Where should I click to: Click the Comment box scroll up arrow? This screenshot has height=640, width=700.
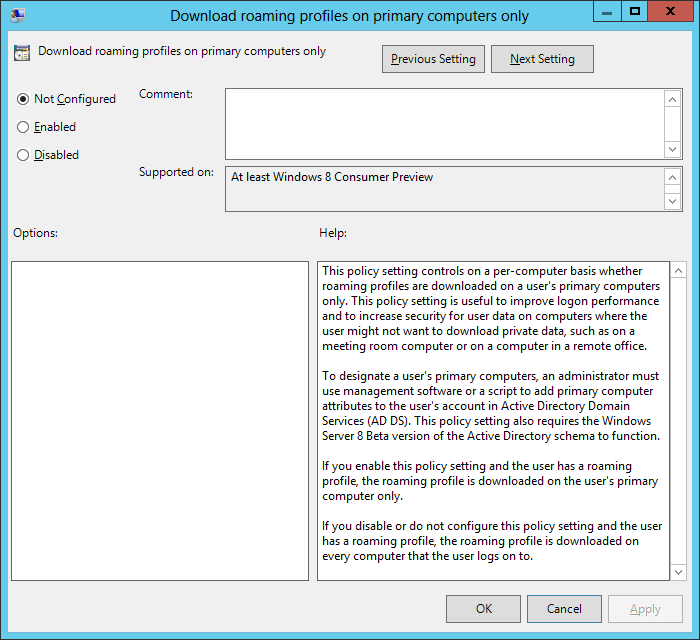click(x=673, y=98)
